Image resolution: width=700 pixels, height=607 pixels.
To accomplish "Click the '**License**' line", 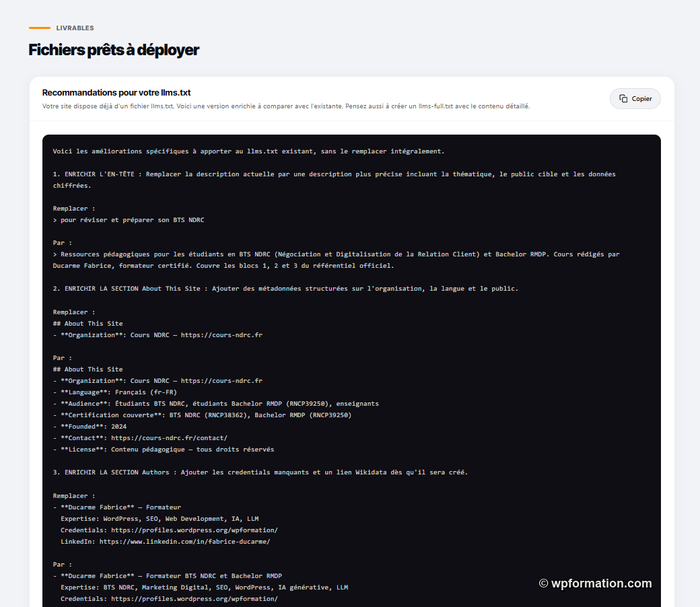I will [164, 450].
